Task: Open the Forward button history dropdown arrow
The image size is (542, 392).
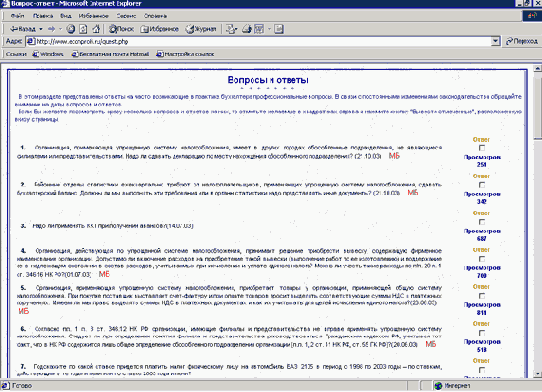Action: 60,29
